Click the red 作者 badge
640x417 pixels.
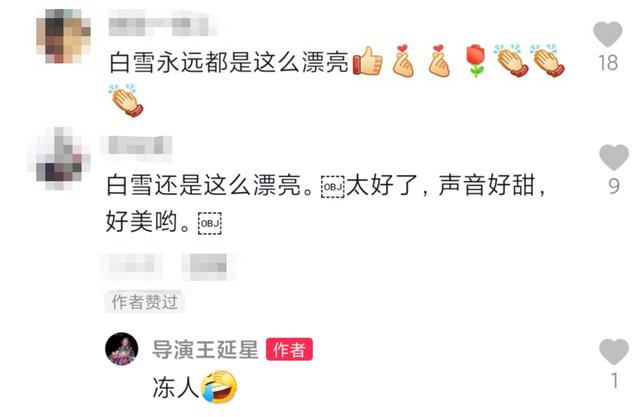pos(289,349)
